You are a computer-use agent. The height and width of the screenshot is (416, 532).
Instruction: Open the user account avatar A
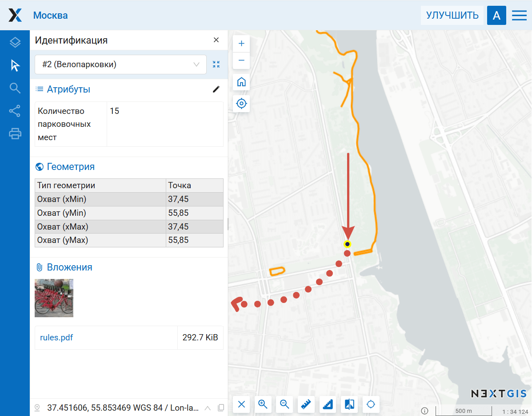pos(496,16)
